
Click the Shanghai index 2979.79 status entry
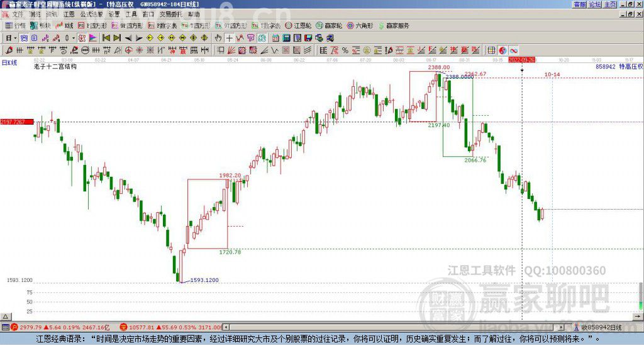(60, 327)
